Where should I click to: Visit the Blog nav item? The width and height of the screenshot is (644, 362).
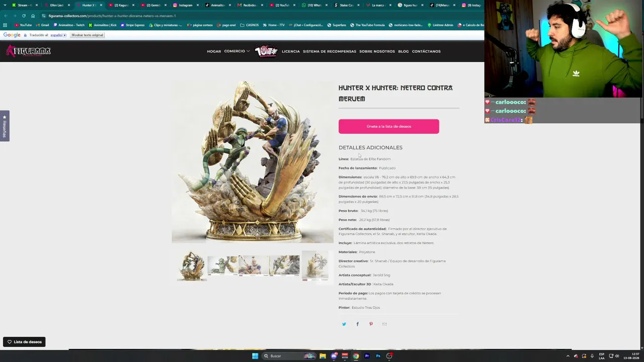click(x=404, y=51)
